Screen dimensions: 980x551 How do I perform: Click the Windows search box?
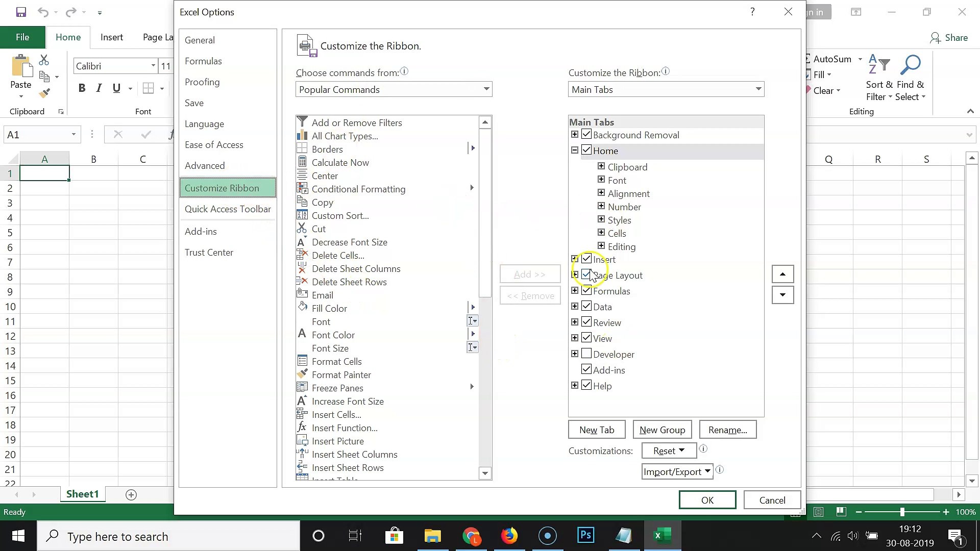(x=168, y=537)
